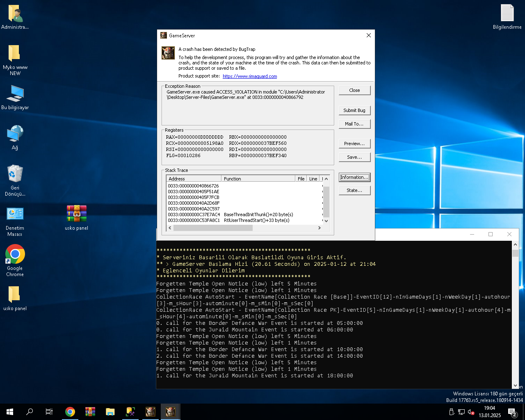Click the Submit Bug button
Image resolution: width=525 pixels, height=420 pixels.
click(354, 110)
